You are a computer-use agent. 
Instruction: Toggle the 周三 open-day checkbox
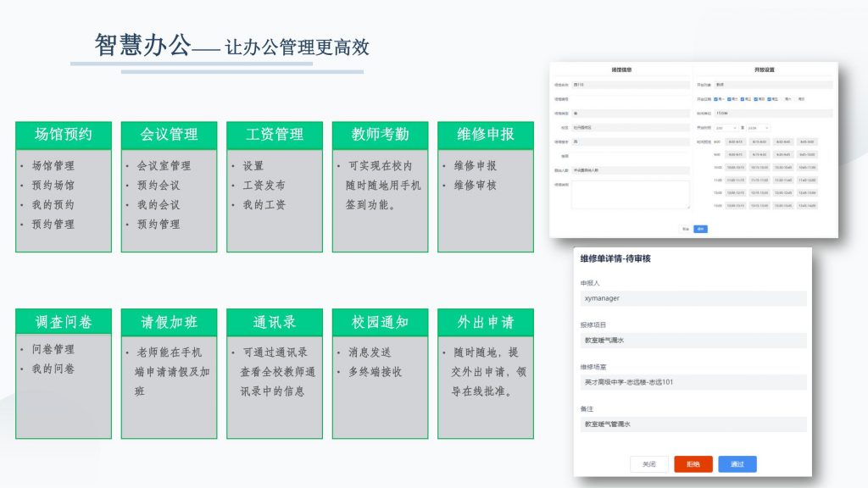(743, 99)
